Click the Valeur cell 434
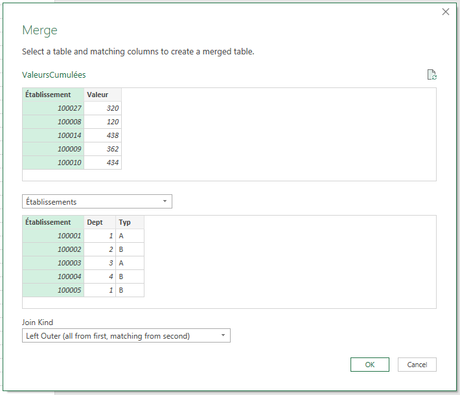Viewport: 460px width, 395px height. 103,163
